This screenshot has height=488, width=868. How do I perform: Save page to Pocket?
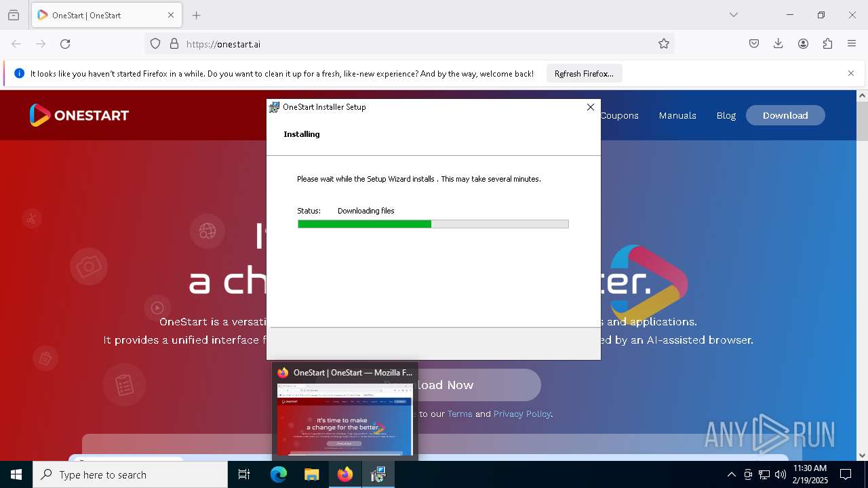[754, 44]
